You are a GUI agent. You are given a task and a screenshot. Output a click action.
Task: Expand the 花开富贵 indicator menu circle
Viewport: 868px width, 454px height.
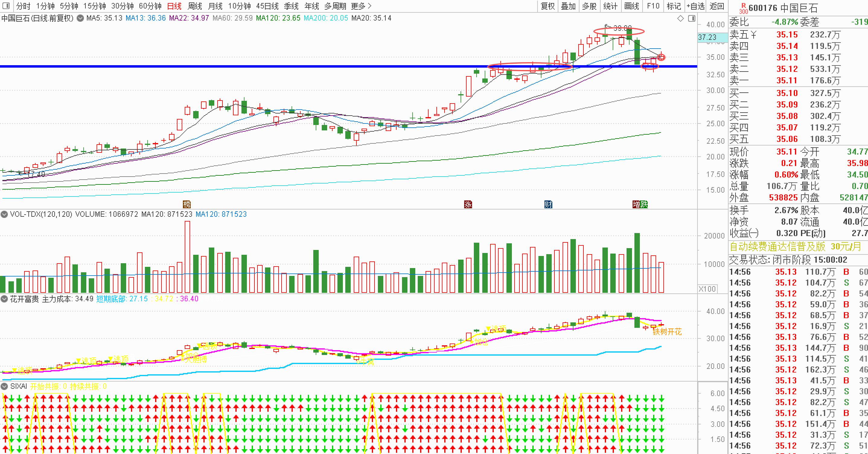(x=5, y=299)
